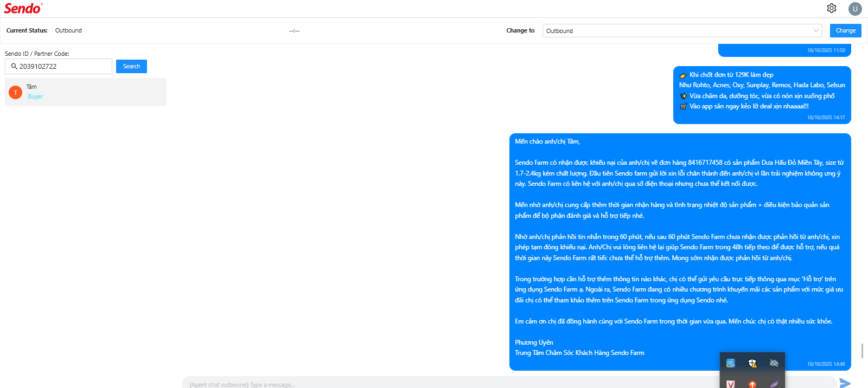Click the 'Vừa chăm da, dưỡng tóc' line
The image size is (868, 388).
(757, 96)
